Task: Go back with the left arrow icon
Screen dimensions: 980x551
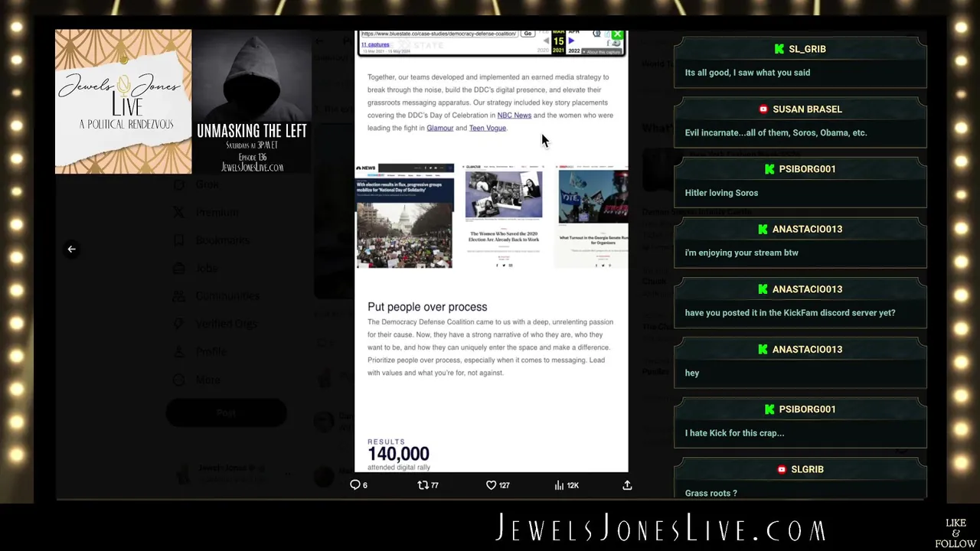Action: [71, 249]
